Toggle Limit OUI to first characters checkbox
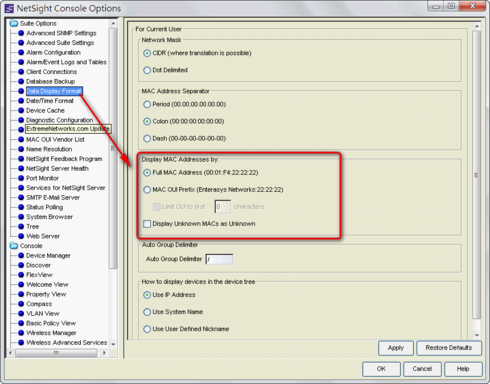The image size is (490, 384). (x=157, y=207)
